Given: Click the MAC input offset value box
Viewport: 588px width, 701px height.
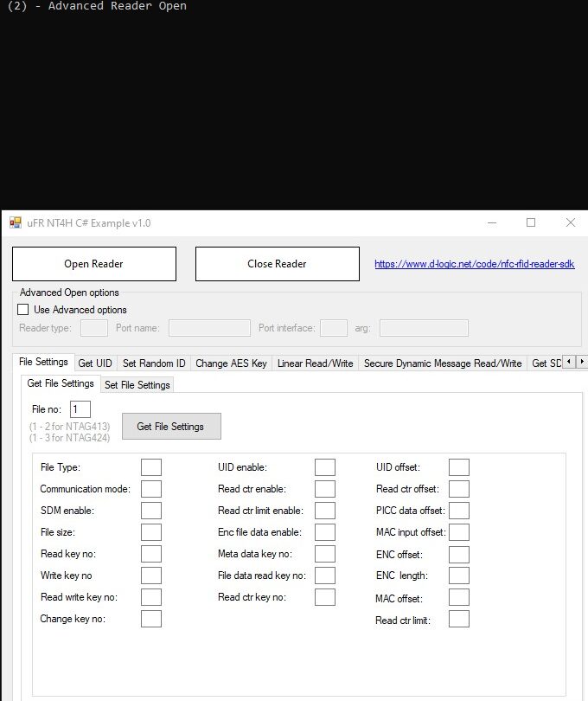Looking at the screenshot, I should 459,532.
